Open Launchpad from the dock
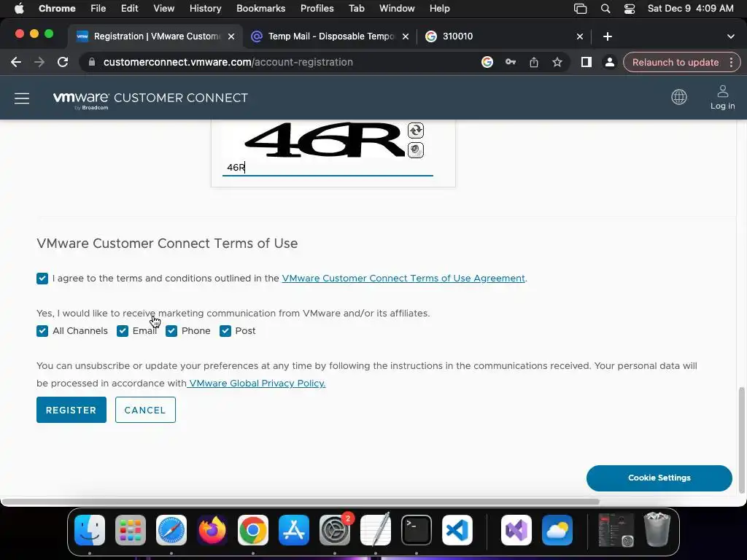The width and height of the screenshot is (747, 560). pos(131,530)
